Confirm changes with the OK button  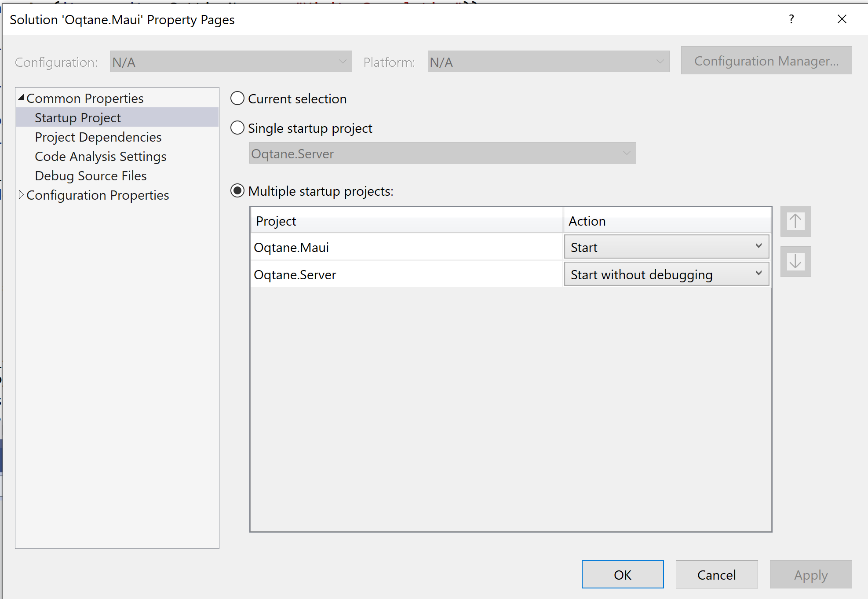point(622,574)
